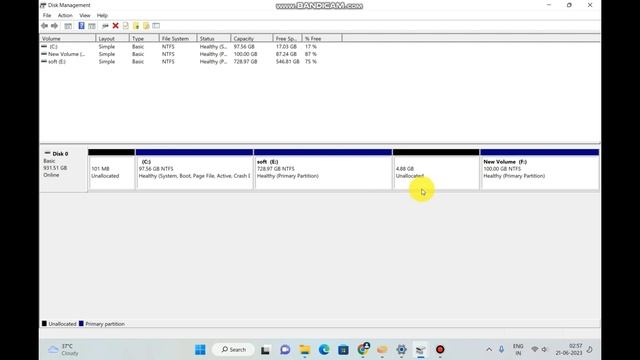Open the taskbar clock and date

[569, 350]
